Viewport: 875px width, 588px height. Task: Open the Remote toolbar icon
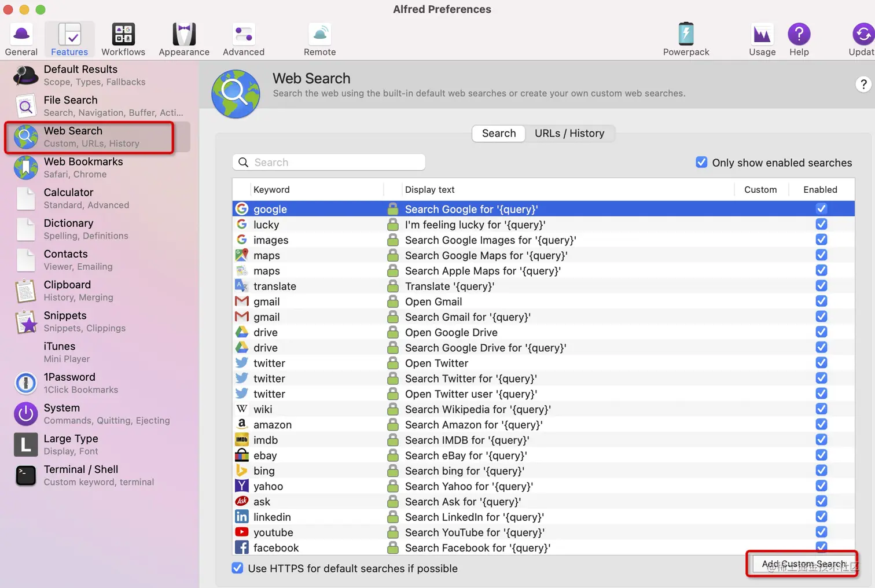[x=319, y=34]
